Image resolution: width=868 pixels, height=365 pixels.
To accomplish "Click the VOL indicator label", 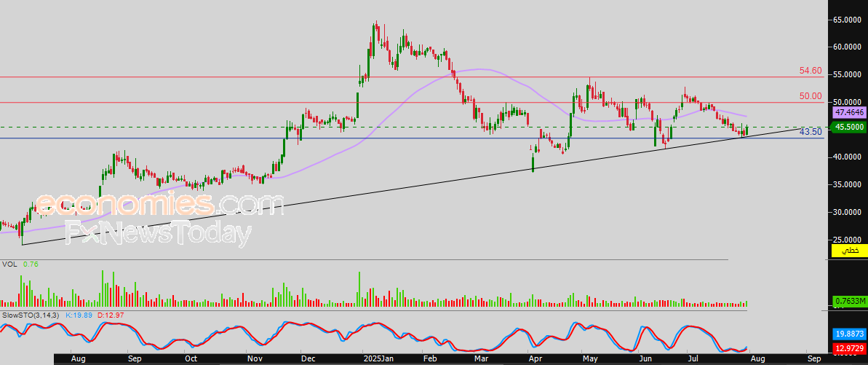I will [x=9, y=264].
